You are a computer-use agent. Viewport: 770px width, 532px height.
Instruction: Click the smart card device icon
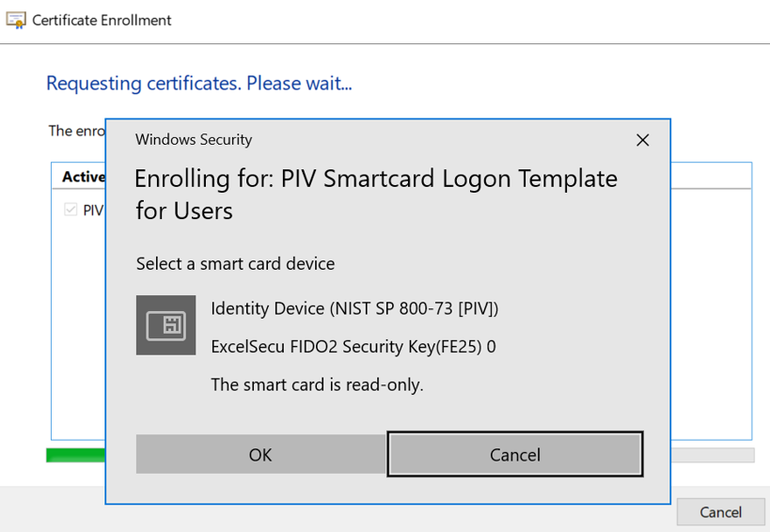(x=165, y=325)
